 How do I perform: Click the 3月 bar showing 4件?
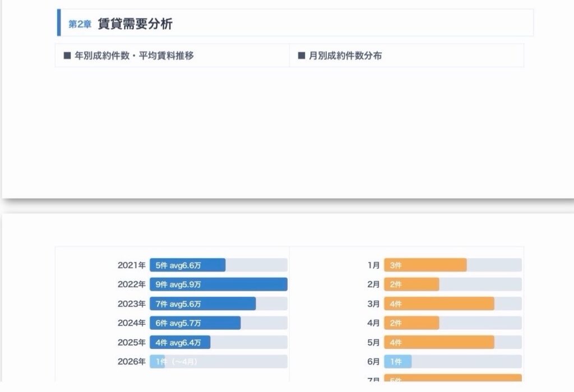(438, 304)
